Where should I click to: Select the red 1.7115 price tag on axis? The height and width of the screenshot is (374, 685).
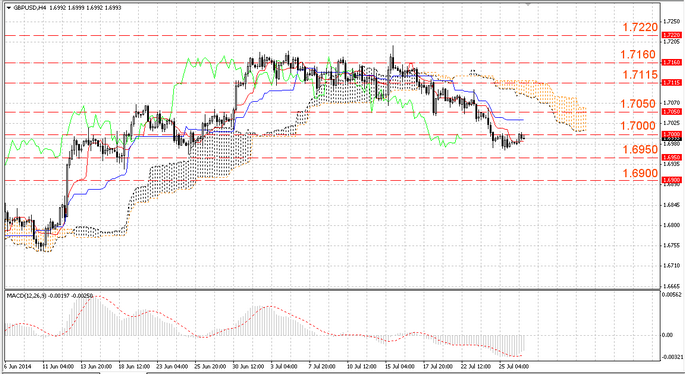[x=671, y=83]
